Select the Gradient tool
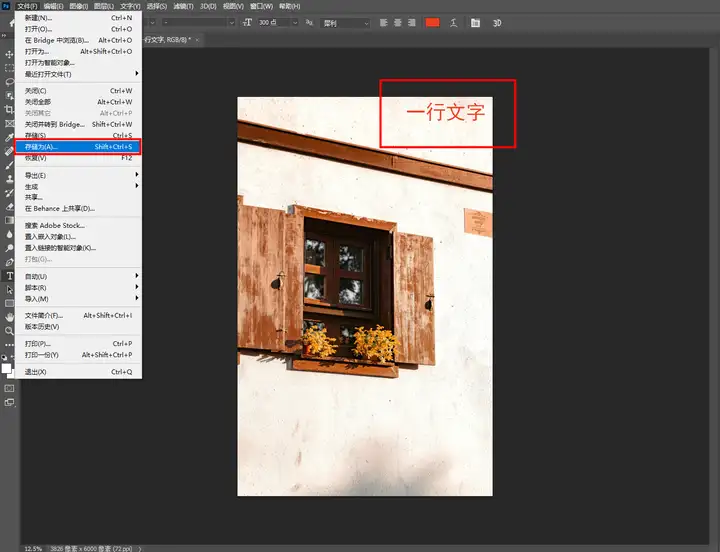This screenshot has height=552, width=720. click(x=9, y=220)
